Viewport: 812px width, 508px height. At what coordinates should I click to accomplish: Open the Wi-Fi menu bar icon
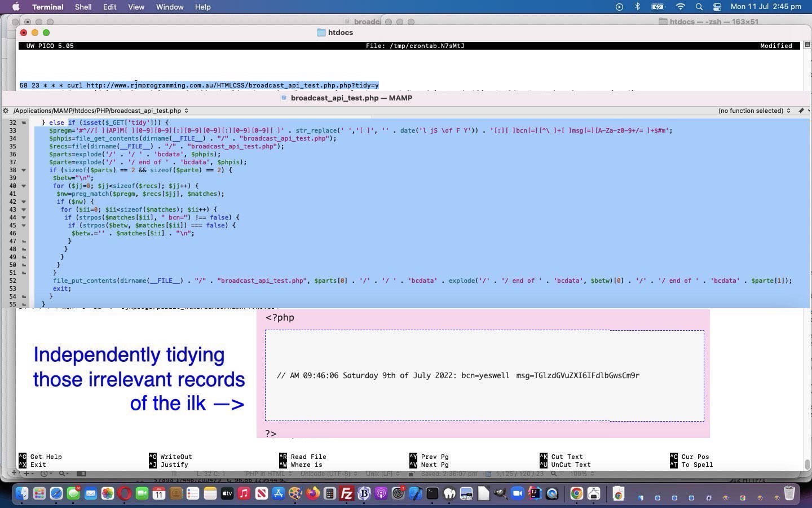tap(681, 7)
